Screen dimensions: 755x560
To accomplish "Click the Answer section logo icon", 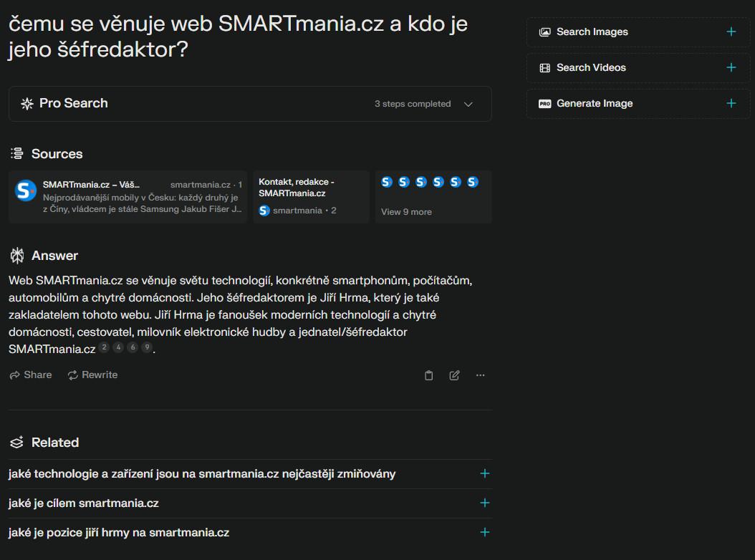I will [17, 256].
